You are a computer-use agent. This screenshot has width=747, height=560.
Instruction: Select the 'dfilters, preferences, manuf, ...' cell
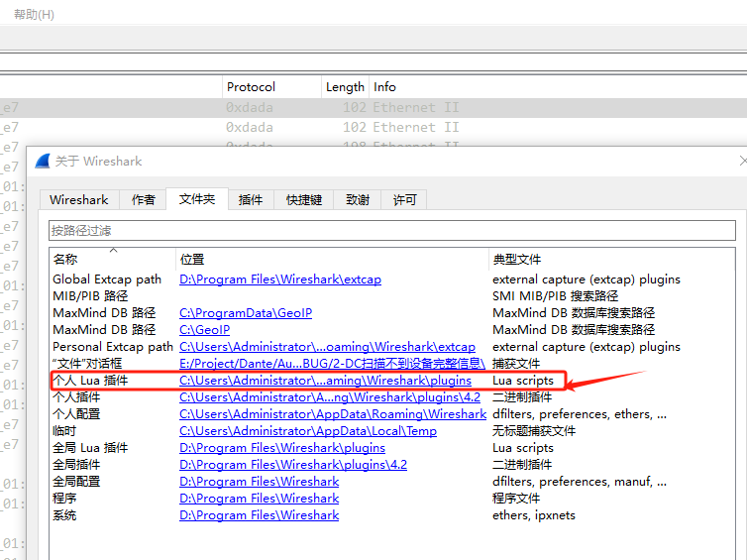580,482
